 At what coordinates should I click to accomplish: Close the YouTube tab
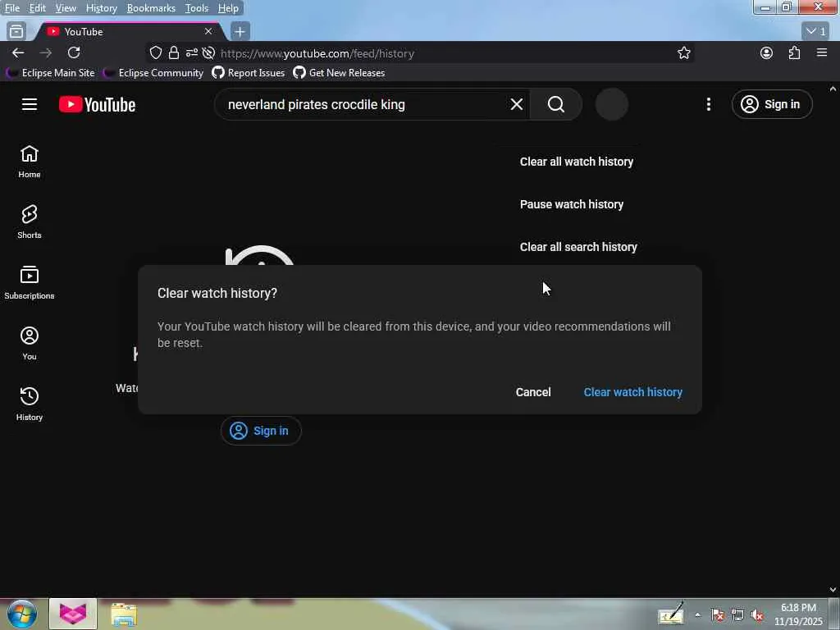point(208,32)
